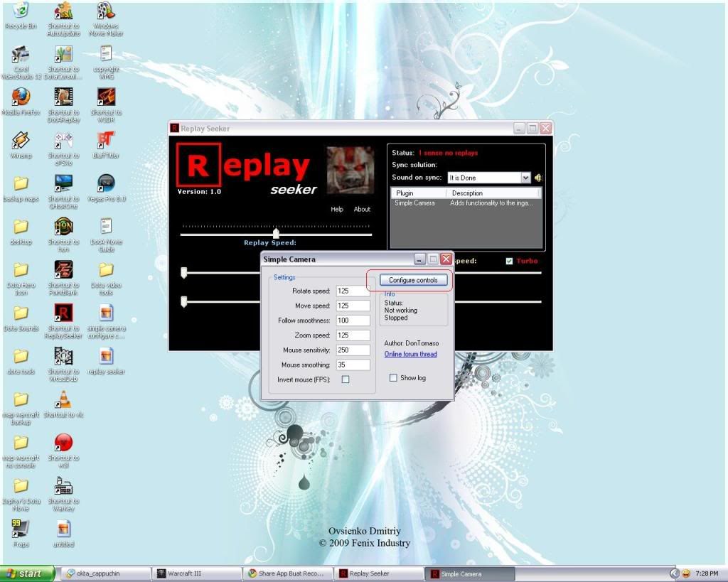Click the system tray smiley icon
The width and height of the screenshot is (728, 582).
686,574
